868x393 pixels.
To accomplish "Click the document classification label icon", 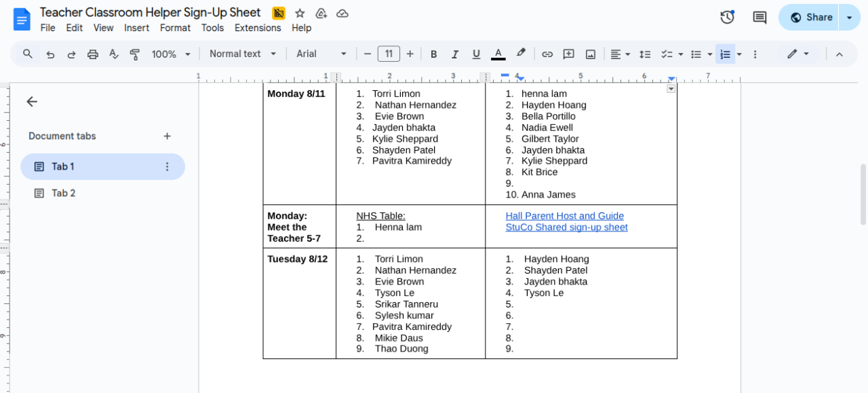I will tap(278, 13).
